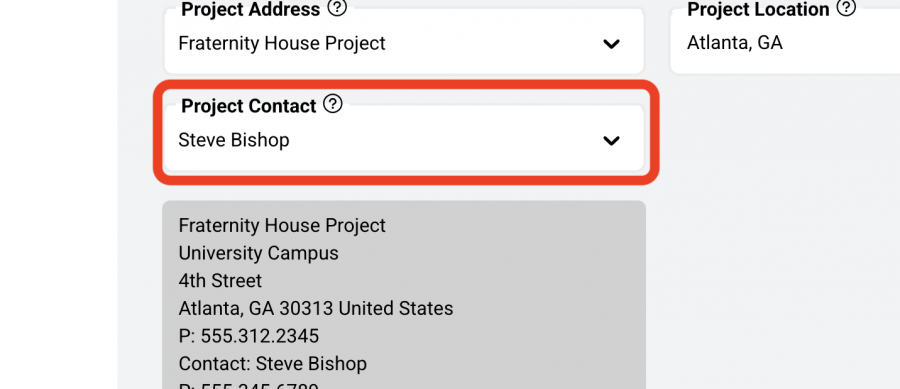This screenshot has height=389, width=900.
Task: Click Fraternity House Project in the gray summary
Action: [282, 226]
